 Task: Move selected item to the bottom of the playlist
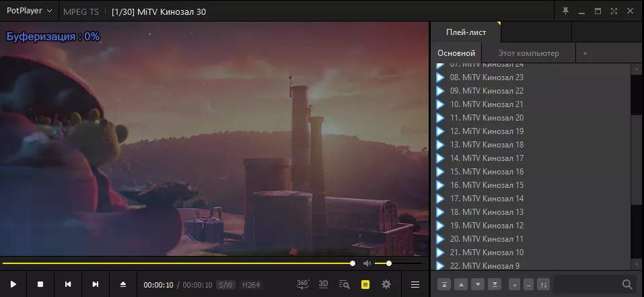[x=495, y=284]
